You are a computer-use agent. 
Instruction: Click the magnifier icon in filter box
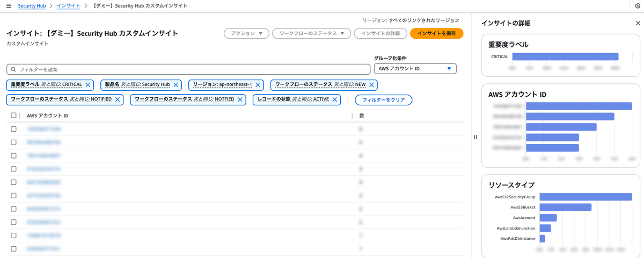[13, 69]
